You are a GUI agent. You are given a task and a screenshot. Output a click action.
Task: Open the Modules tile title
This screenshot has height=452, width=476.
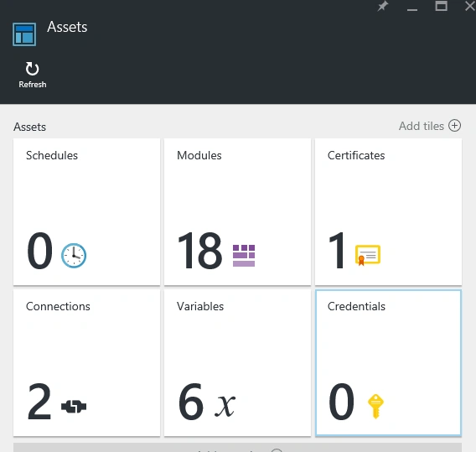[199, 155]
